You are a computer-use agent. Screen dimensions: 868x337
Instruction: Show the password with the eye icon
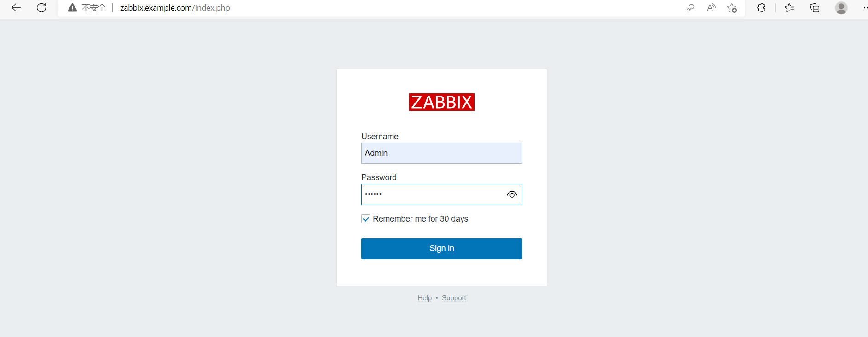pyautogui.click(x=512, y=194)
